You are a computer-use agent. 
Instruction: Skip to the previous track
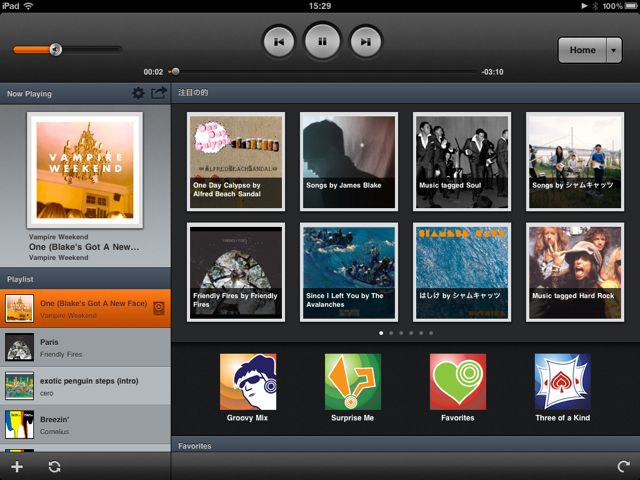[x=279, y=42]
